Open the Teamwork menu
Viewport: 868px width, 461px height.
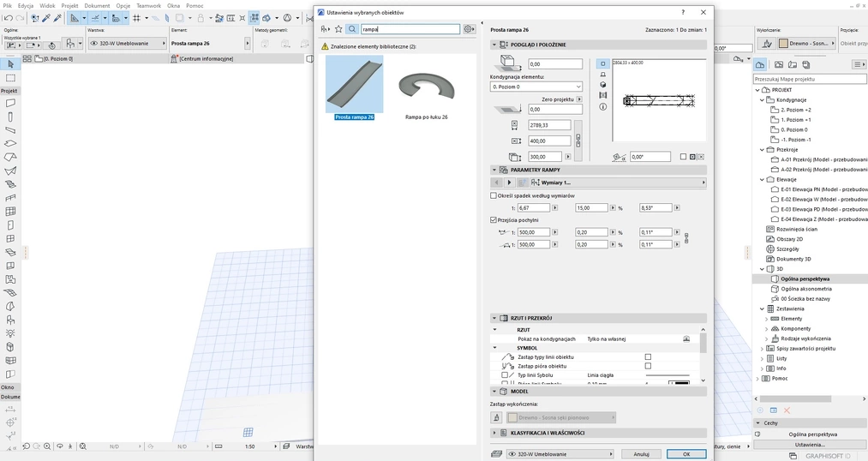(x=148, y=5)
